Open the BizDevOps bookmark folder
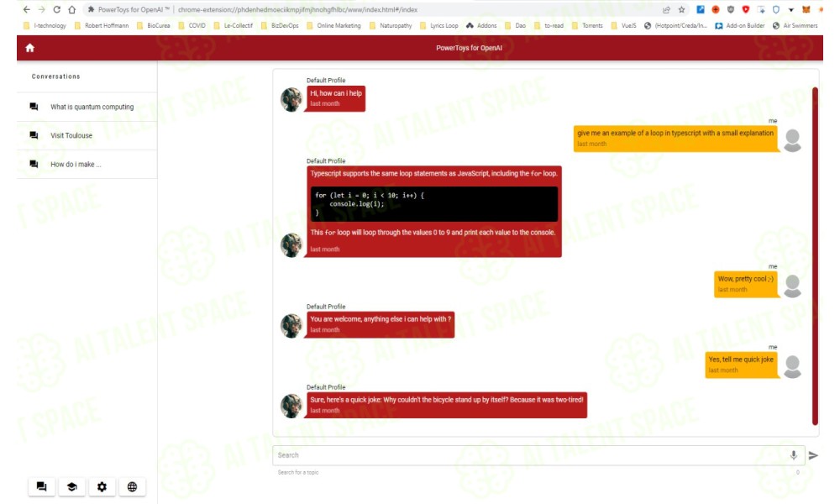The image size is (840, 504). pyautogui.click(x=280, y=26)
